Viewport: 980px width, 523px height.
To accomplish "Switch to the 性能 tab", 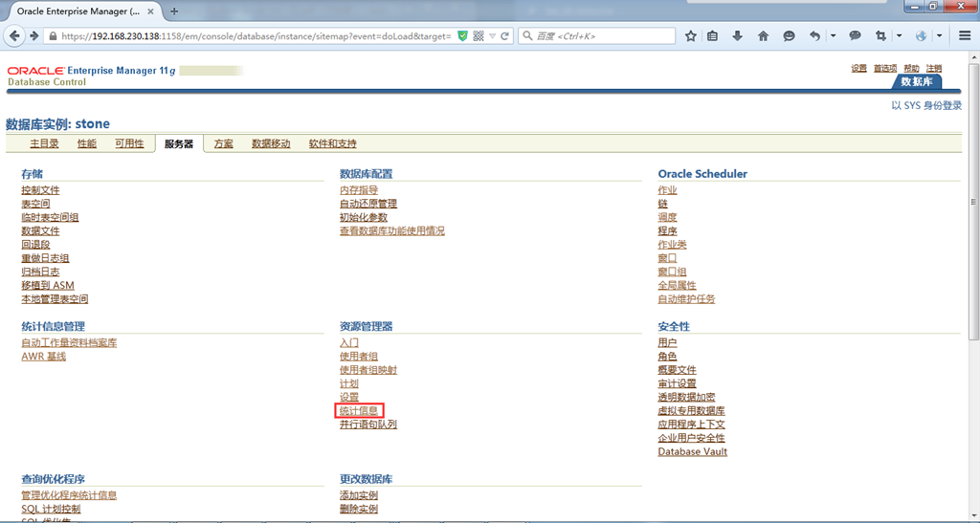I will tap(87, 143).
